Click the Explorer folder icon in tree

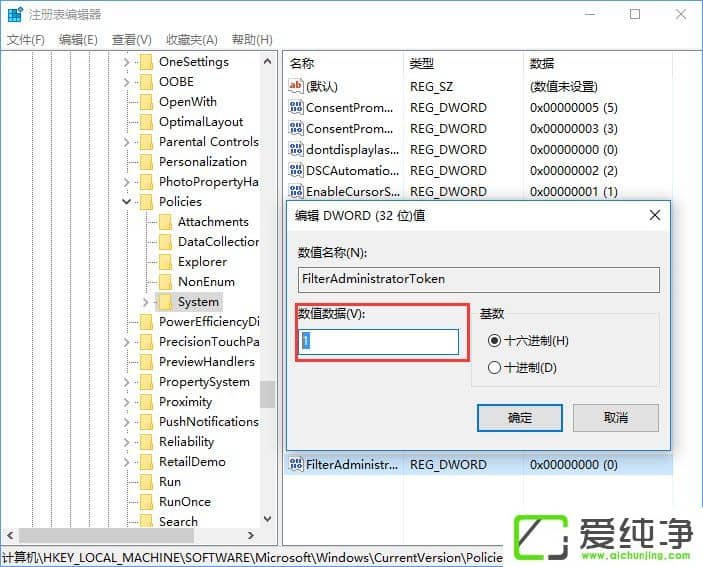click(165, 262)
